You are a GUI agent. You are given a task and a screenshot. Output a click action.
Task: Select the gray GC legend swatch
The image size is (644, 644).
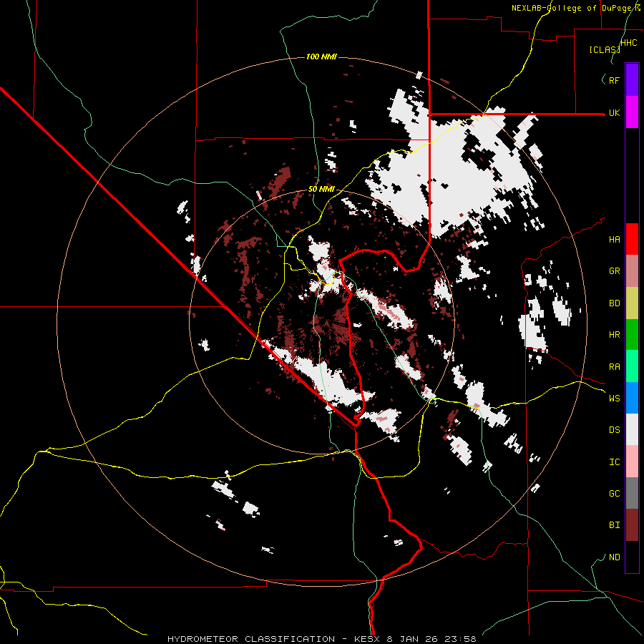632,493
